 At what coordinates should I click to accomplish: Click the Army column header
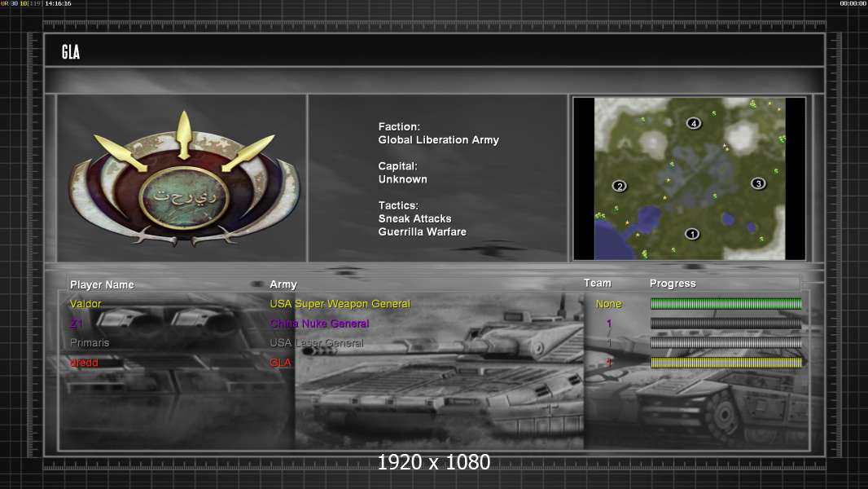coord(283,284)
